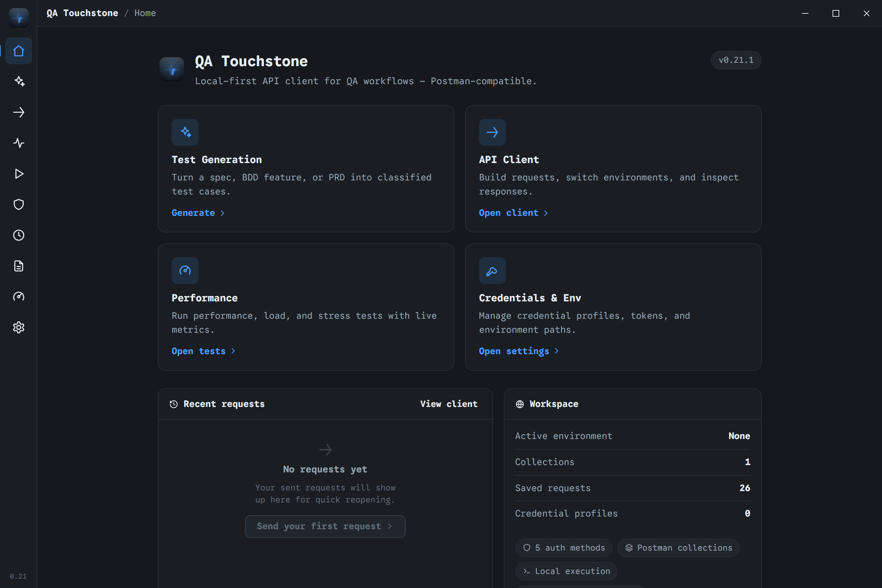Viewport: 882px width, 588px height.
Task: Click the chevron after Open settings
Action: pyautogui.click(x=556, y=351)
